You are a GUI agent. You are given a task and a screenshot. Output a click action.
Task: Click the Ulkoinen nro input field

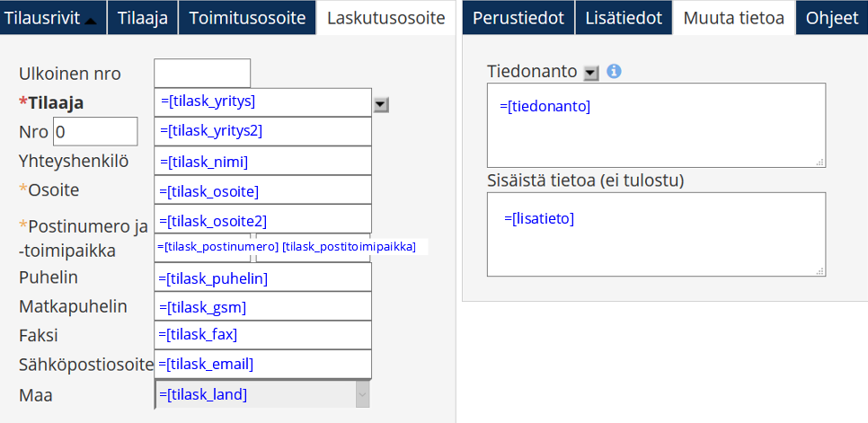point(202,74)
